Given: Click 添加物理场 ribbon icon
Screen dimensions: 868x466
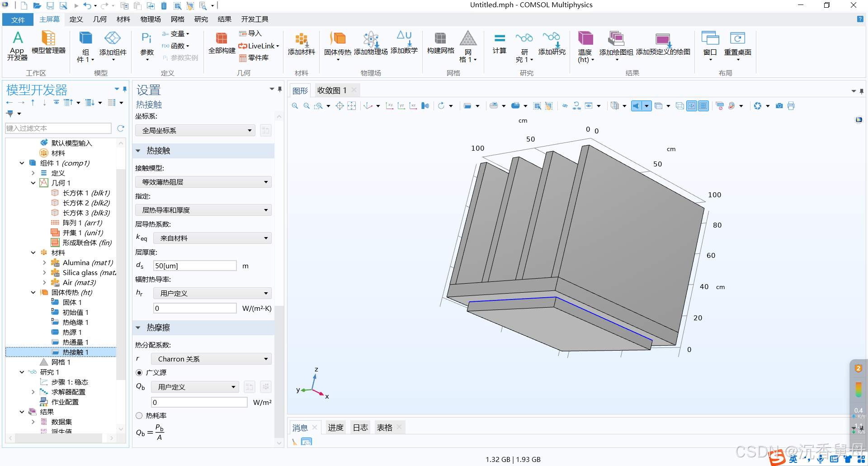Looking at the screenshot, I should tap(371, 43).
